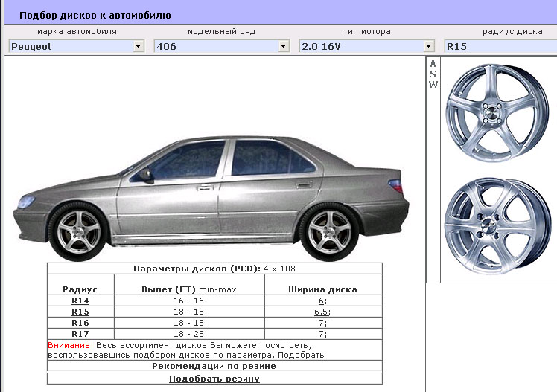Select the R15 disk radius field
Viewport: 557px width, 392px height.
500,46
